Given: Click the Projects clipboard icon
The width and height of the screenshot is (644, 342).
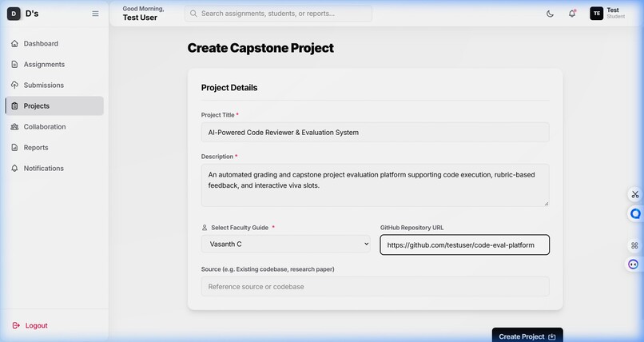Looking at the screenshot, I should click(15, 106).
